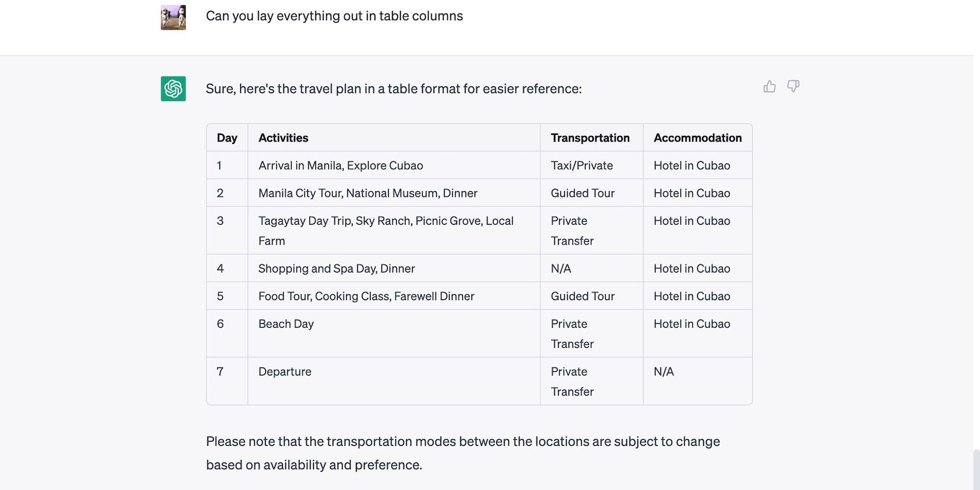This screenshot has height=490, width=980.
Task: Select the user's question text about table columns
Action: click(x=334, y=16)
